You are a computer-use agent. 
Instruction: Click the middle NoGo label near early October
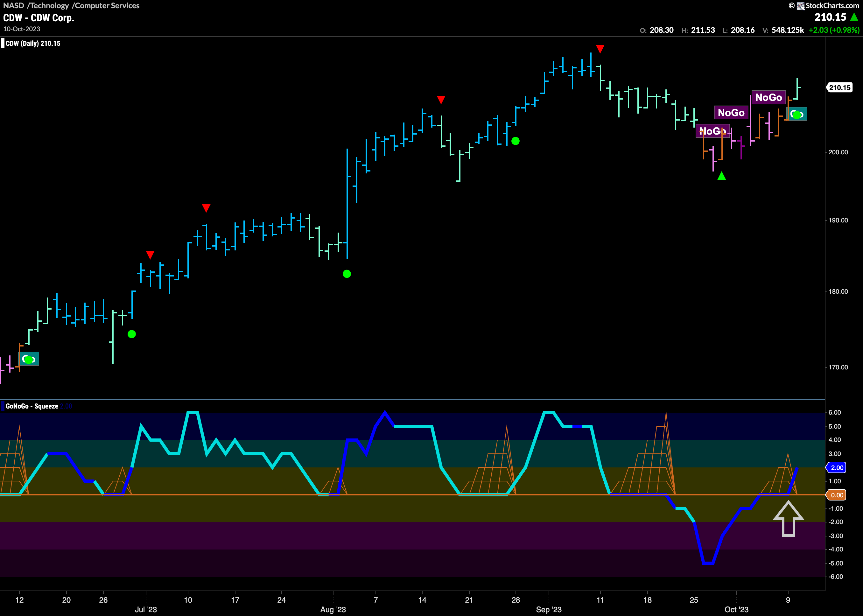[x=731, y=113]
